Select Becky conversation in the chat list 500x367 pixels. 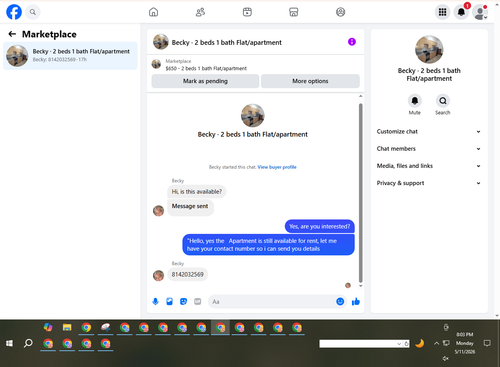70,56
